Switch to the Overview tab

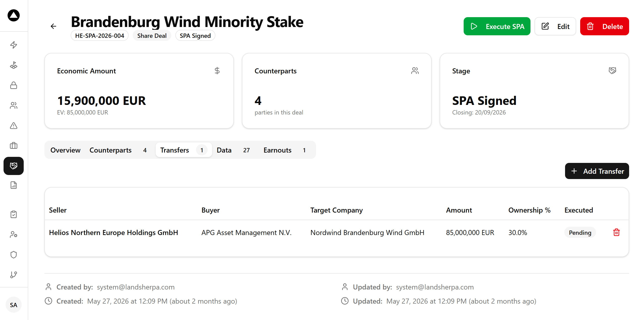tap(65, 150)
